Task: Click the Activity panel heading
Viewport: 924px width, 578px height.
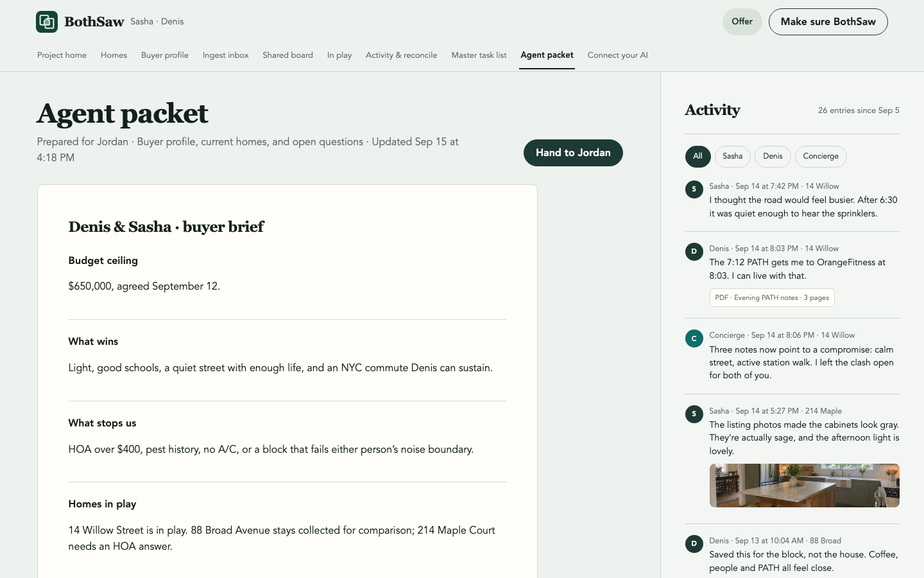Action: click(712, 110)
